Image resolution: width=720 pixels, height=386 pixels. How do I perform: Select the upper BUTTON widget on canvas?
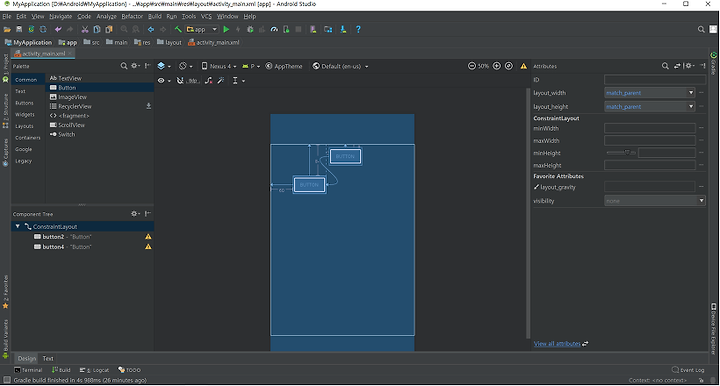[345, 157]
